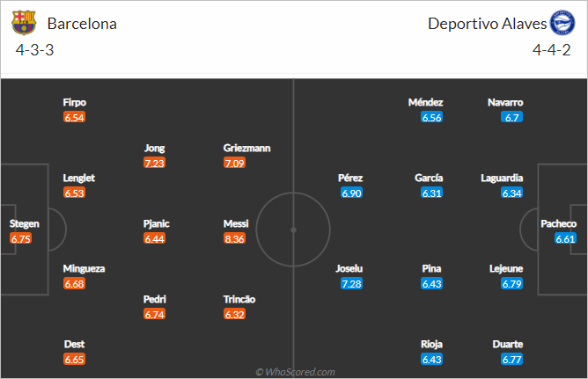
Task: Click Lejeune's 6.79 rating badge
Action: (x=512, y=283)
